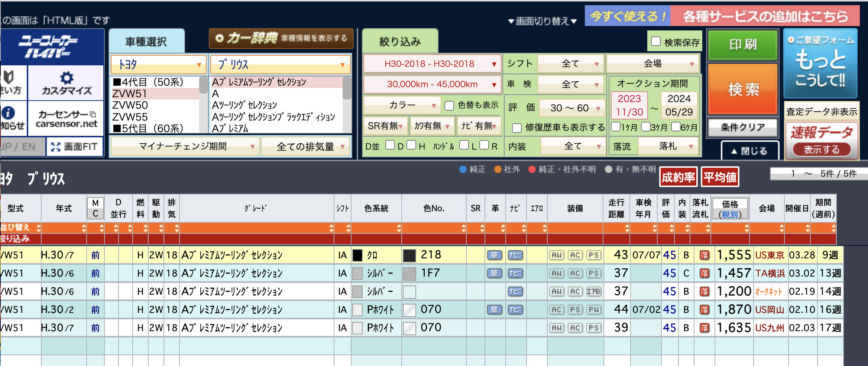Tick the D並 D checkbox
Screen dimensions: 868x366
click(x=390, y=145)
